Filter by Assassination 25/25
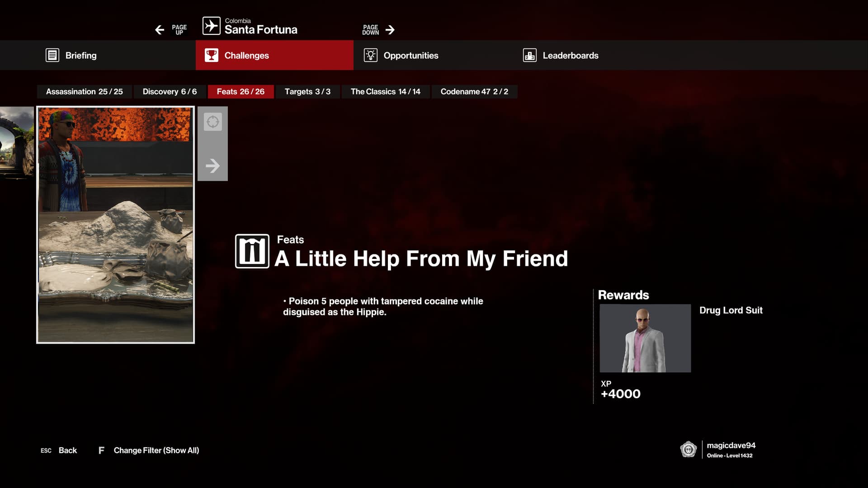The height and width of the screenshot is (488, 868). [x=84, y=92]
